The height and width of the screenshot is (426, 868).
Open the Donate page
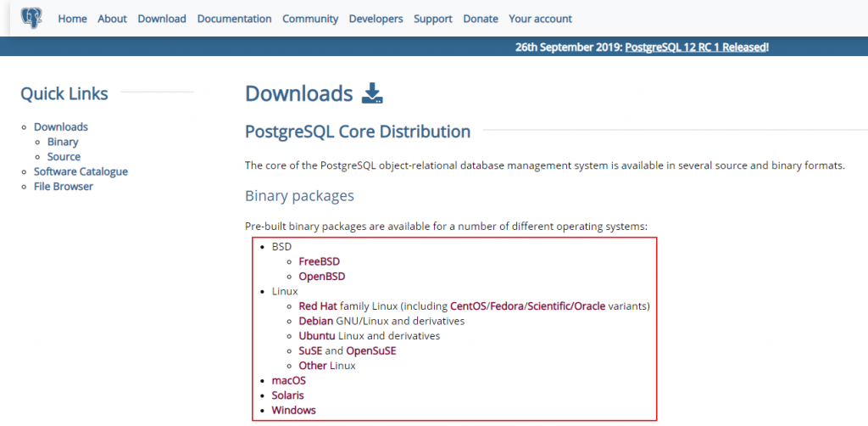[481, 19]
